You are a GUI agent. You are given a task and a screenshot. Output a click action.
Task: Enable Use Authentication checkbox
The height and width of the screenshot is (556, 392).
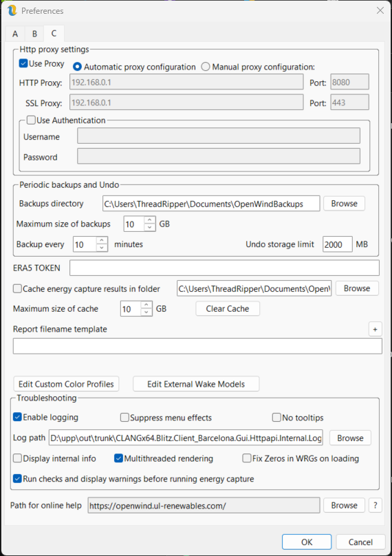31,120
